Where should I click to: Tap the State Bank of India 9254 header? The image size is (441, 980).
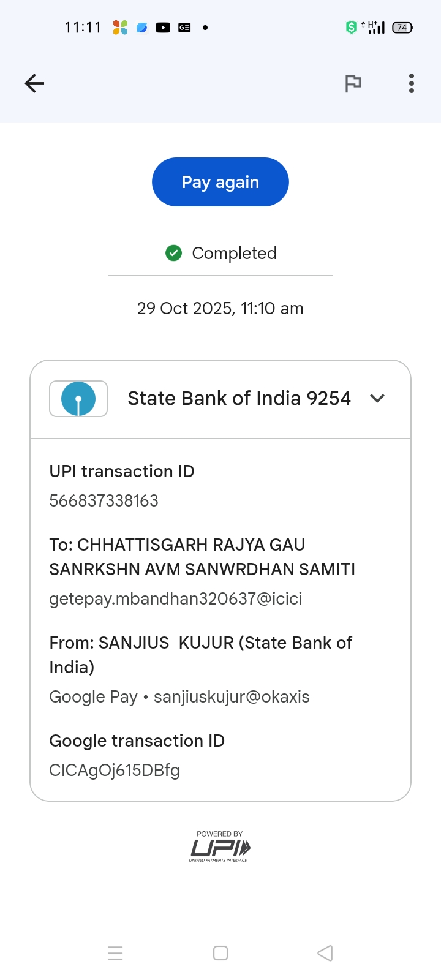pyautogui.click(x=239, y=399)
